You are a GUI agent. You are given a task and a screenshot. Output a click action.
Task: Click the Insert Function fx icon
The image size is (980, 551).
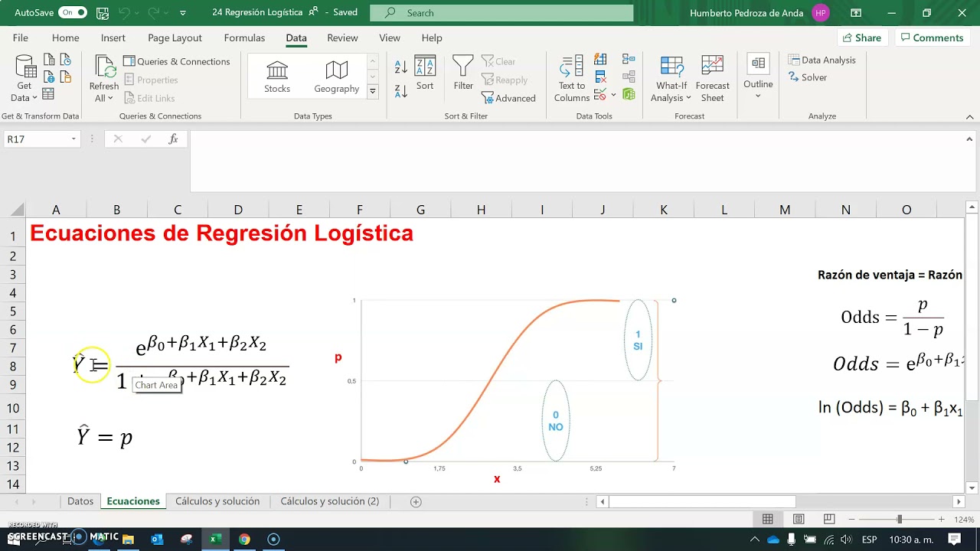click(174, 139)
